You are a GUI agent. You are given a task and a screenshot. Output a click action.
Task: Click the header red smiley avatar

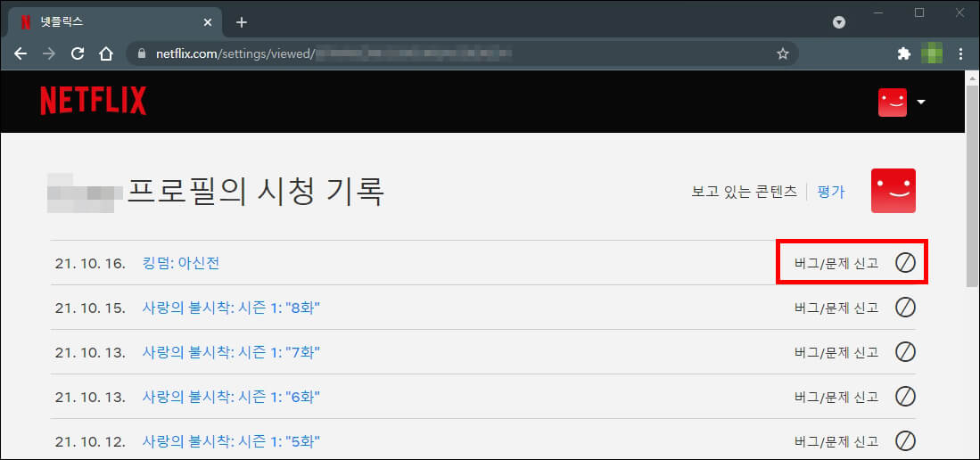(893, 102)
